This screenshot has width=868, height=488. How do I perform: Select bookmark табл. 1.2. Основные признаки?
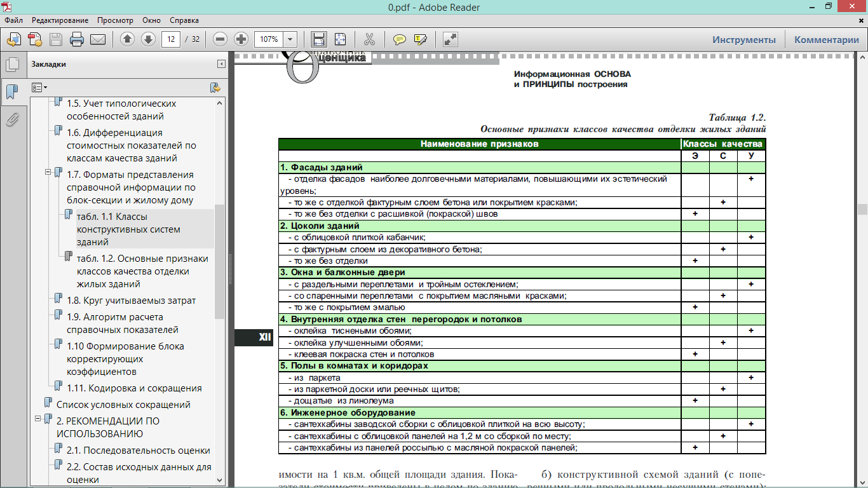[x=142, y=271]
